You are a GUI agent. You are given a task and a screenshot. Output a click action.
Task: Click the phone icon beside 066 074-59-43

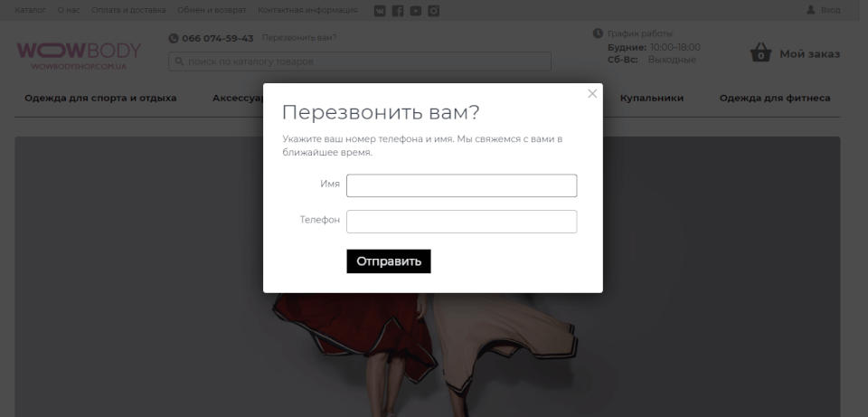pos(174,38)
